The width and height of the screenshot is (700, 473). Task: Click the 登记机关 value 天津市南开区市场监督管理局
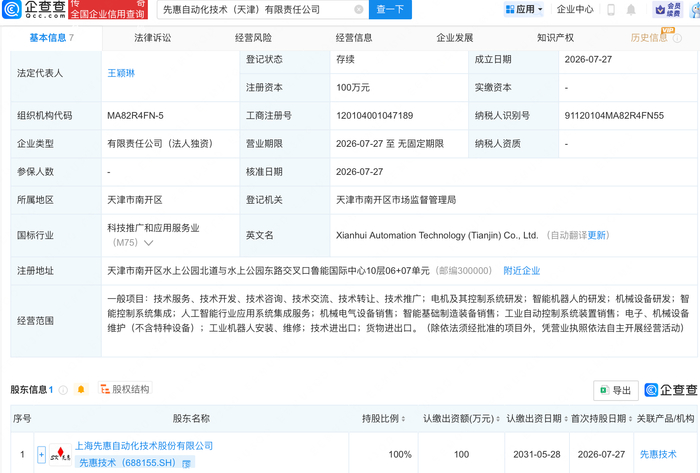tap(396, 200)
